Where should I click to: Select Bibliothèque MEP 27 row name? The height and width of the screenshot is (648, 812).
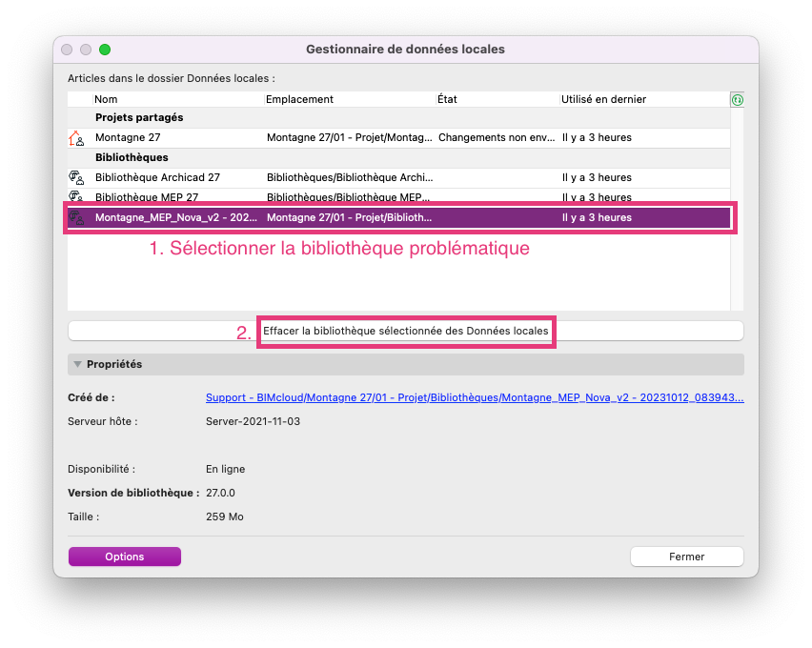tap(147, 197)
